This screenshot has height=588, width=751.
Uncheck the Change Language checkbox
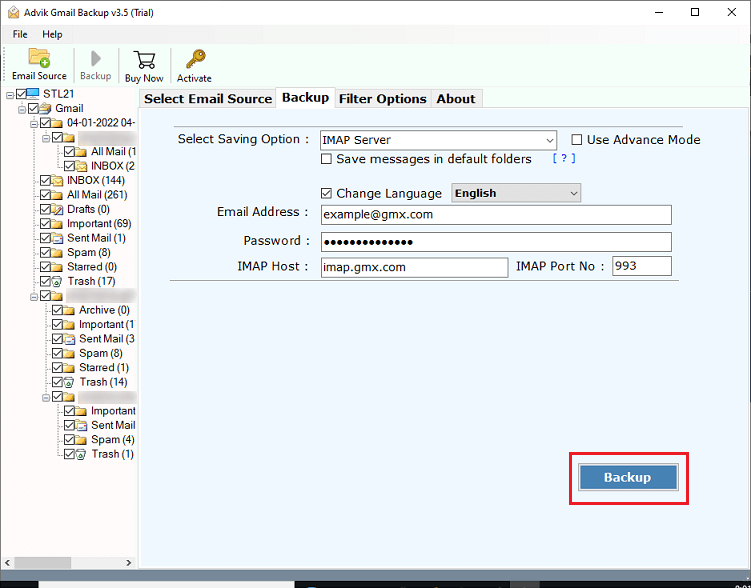point(326,193)
